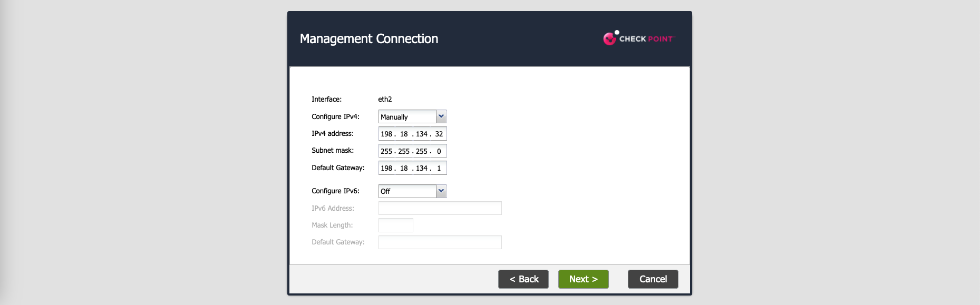Image resolution: width=980 pixels, height=305 pixels.
Task: Click first octet 198 of IPv4 address
Action: tap(386, 134)
